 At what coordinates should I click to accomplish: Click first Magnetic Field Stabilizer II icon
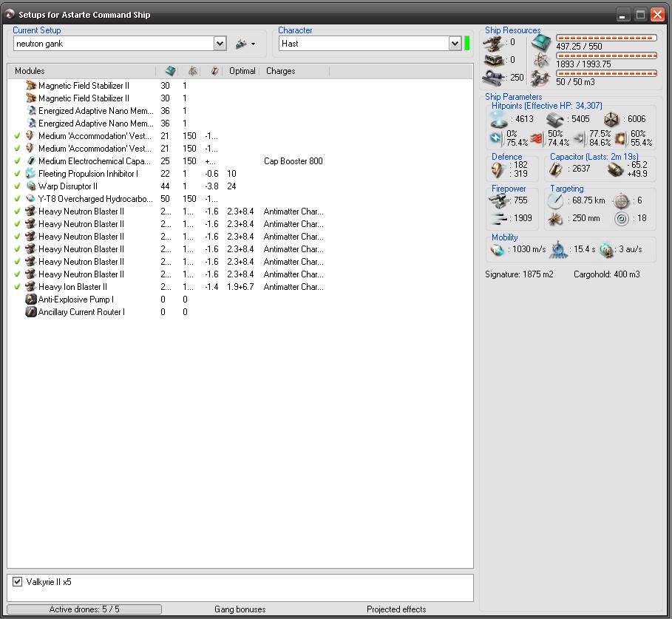tap(30, 86)
